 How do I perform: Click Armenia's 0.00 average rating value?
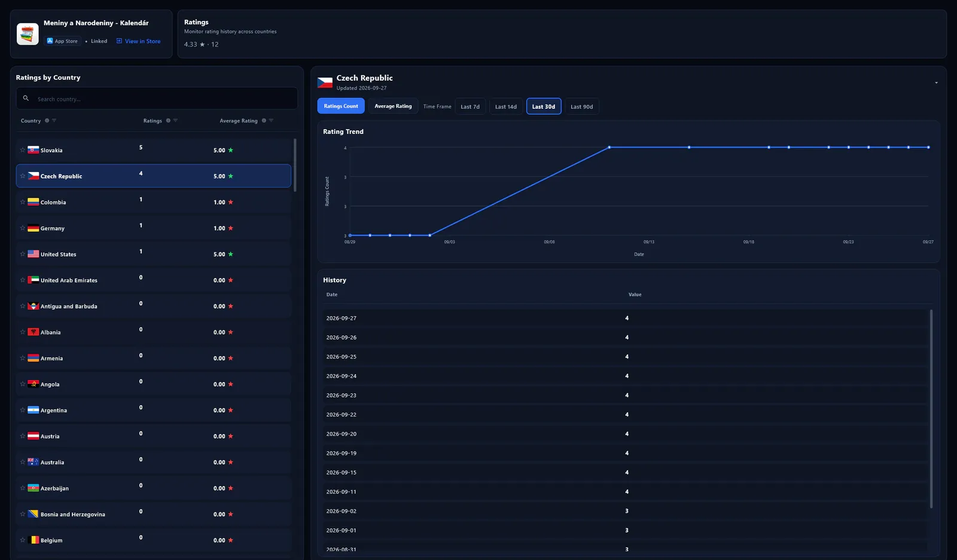pos(220,358)
